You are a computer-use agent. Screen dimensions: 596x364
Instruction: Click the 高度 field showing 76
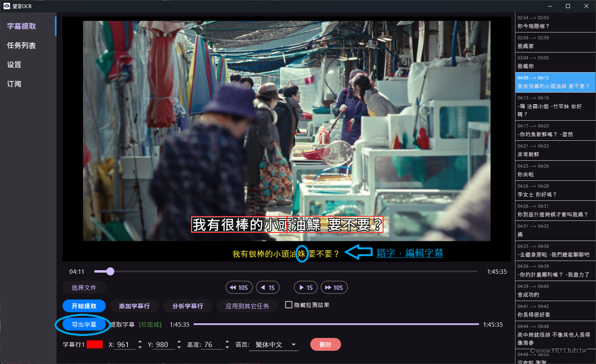tap(213, 344)
